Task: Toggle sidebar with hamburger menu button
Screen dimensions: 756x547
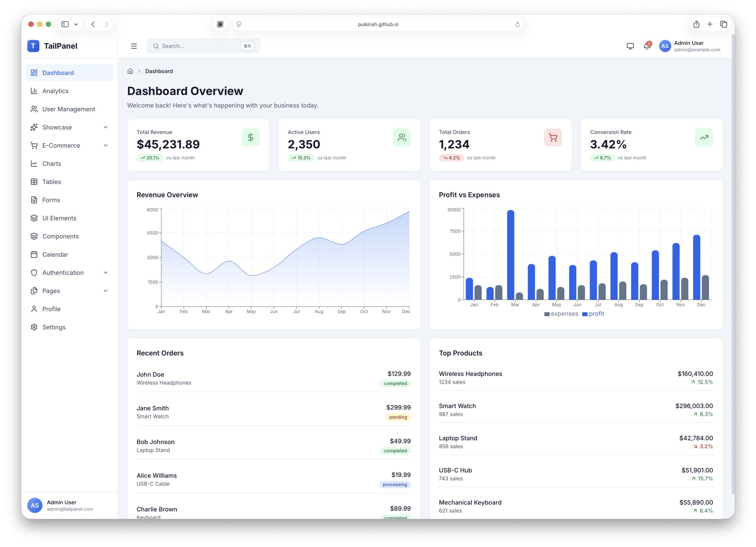Action: pyautogui.click(x=134, y=46)
